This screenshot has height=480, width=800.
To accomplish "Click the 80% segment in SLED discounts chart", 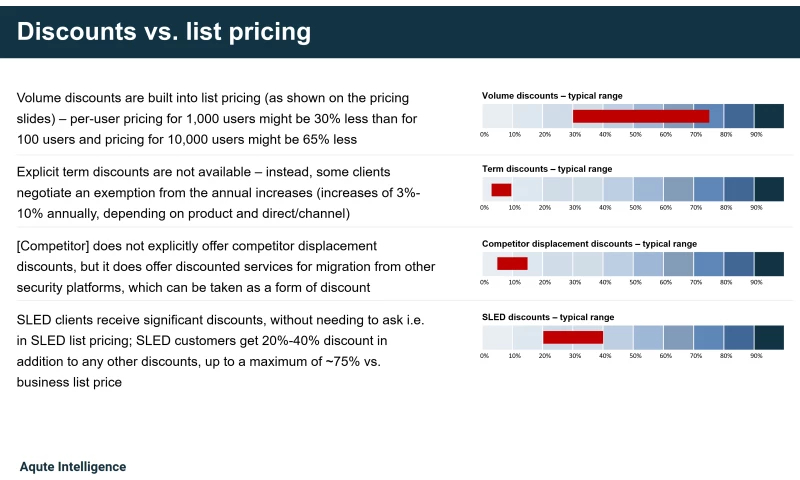I will click(x=739, y=337).
